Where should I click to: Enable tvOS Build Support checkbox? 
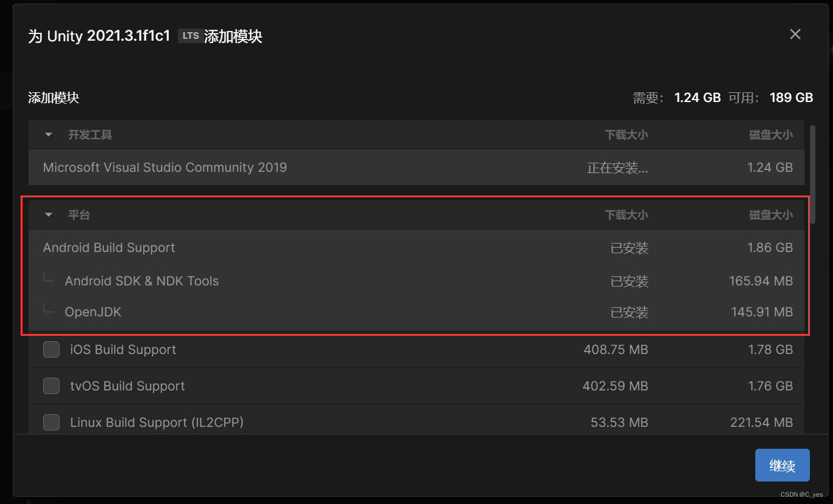tap(52, 386)
